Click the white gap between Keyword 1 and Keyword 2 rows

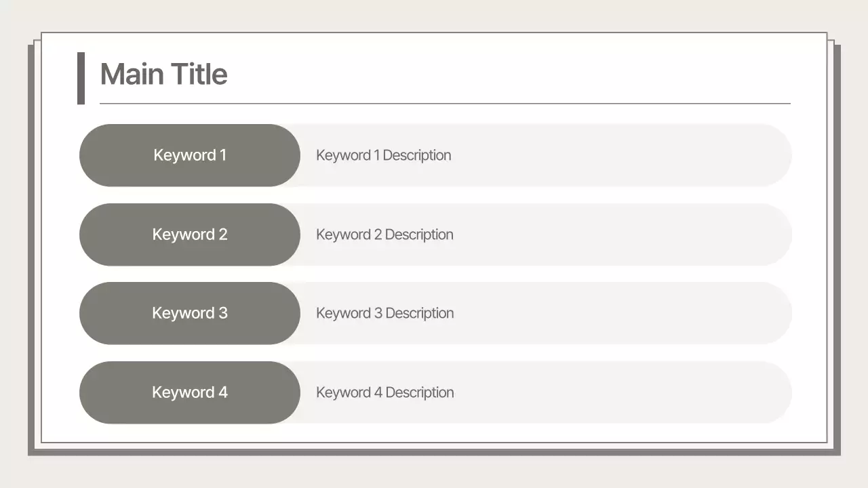coord(434,195)
